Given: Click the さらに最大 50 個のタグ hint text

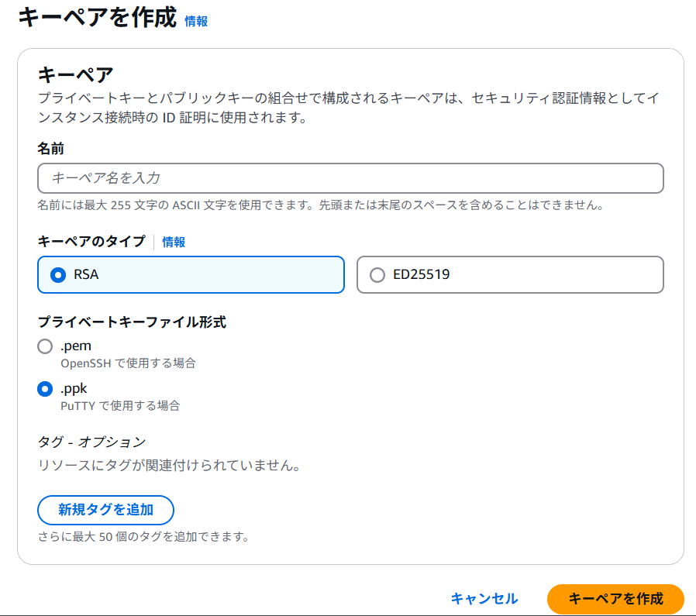Looking at the screenshot, I should tap(143, 536).
